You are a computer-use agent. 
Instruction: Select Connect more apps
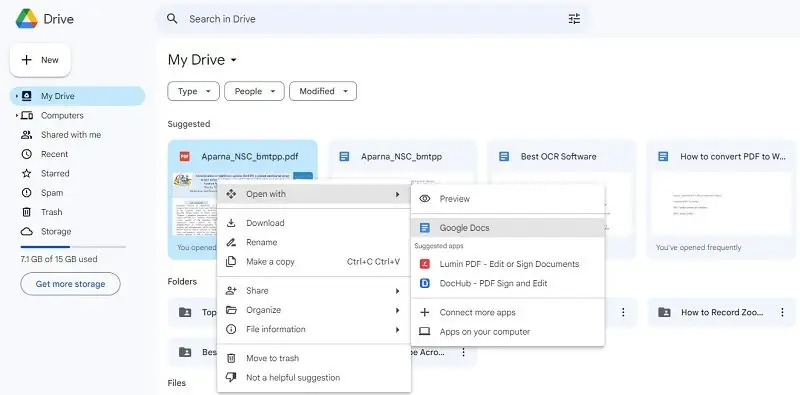[508, 312]
